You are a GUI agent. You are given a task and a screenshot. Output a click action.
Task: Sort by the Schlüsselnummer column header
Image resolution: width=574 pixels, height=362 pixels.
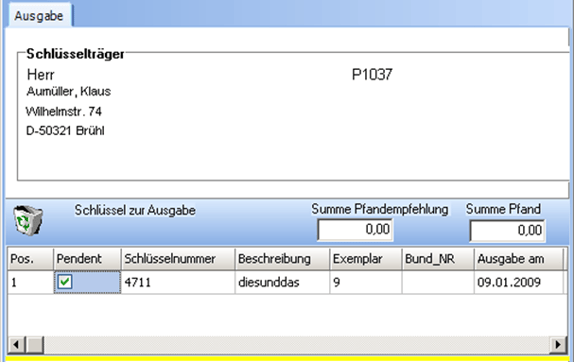[178, 259]
